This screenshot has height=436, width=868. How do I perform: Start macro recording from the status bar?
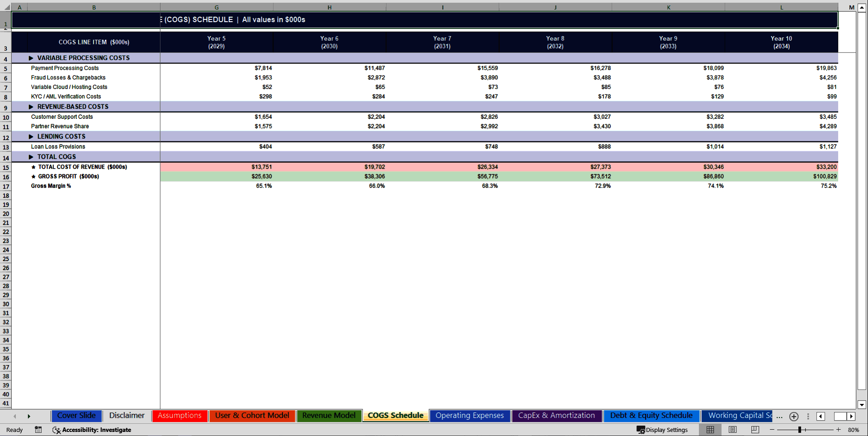pos(38,430)
